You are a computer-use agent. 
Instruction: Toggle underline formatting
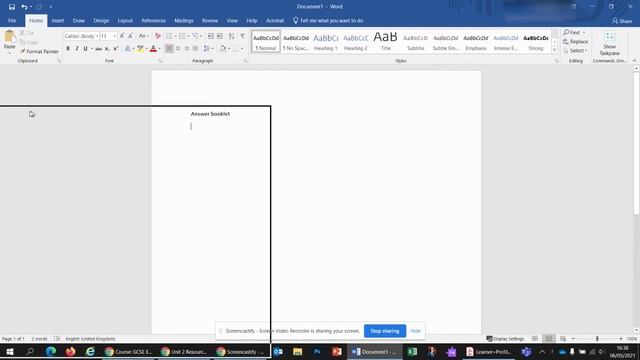[85, 49]
